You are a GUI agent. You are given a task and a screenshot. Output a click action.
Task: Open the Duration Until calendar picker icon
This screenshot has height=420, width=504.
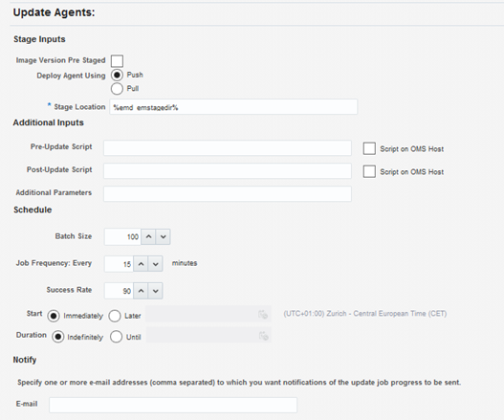[x=264, y=336]
